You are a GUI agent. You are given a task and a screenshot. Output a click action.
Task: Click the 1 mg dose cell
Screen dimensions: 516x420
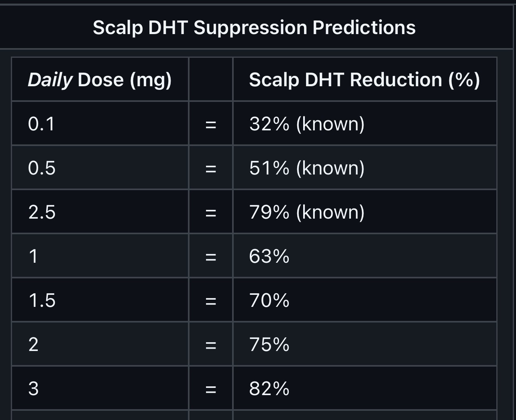100,256
